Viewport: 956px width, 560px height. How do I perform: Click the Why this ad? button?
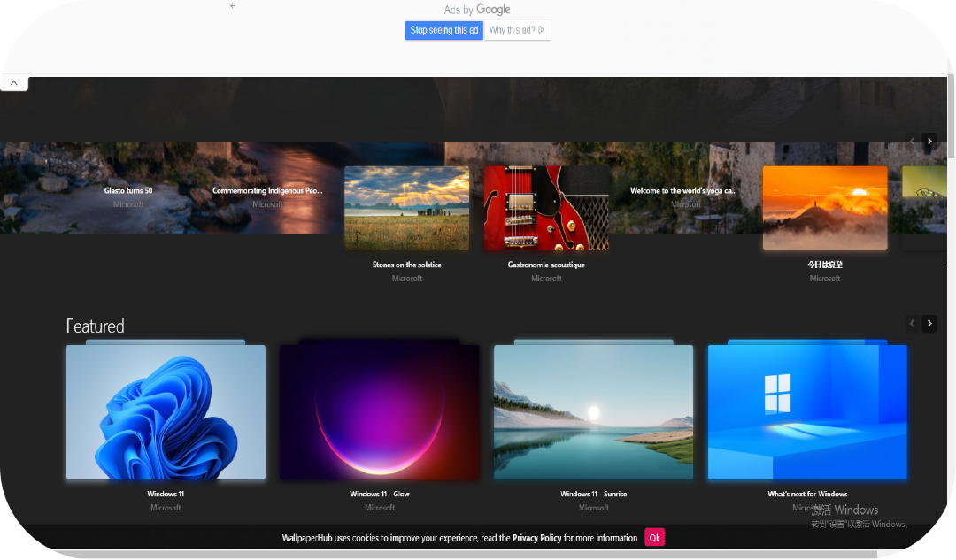coord(517,30)
